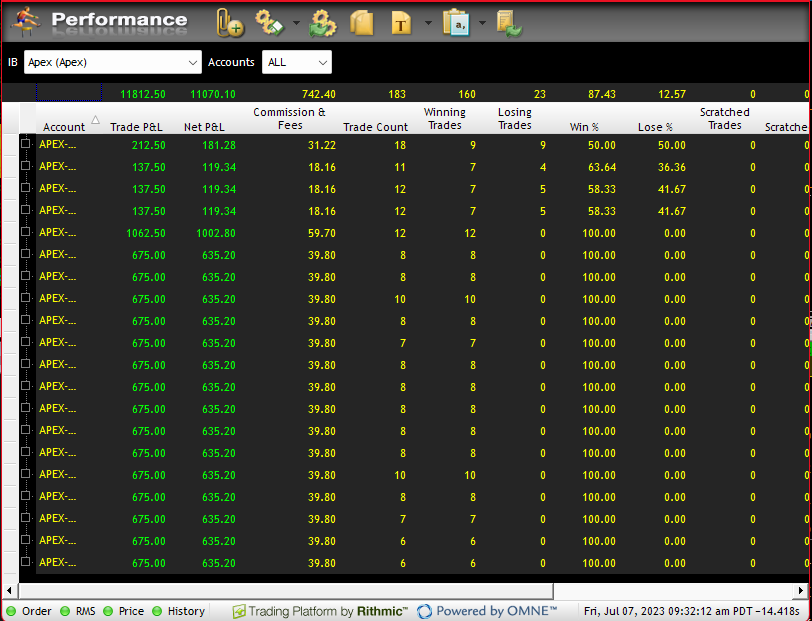Click the folder pages toolbar icon
812x621 pixels.
click(x=362, y=22)
